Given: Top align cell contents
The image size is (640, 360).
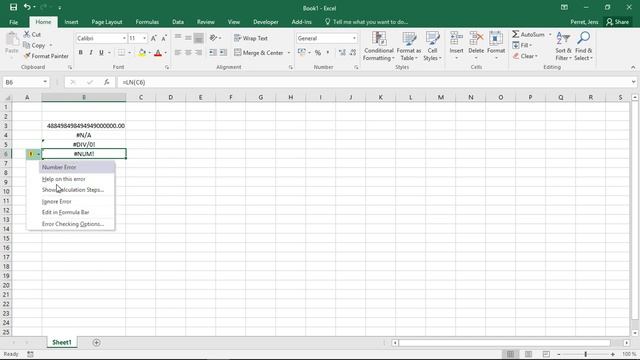Looking at the screenshot, I should (x=178, y=38).
